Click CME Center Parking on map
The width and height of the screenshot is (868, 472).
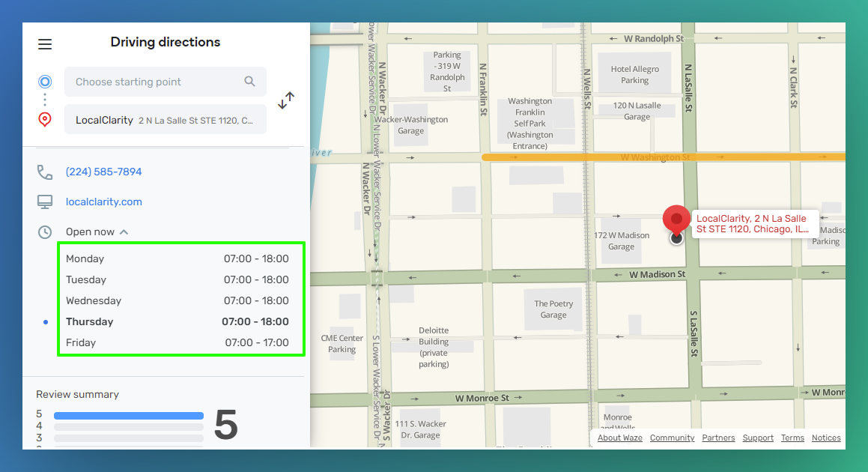click(x=342, y=343)
